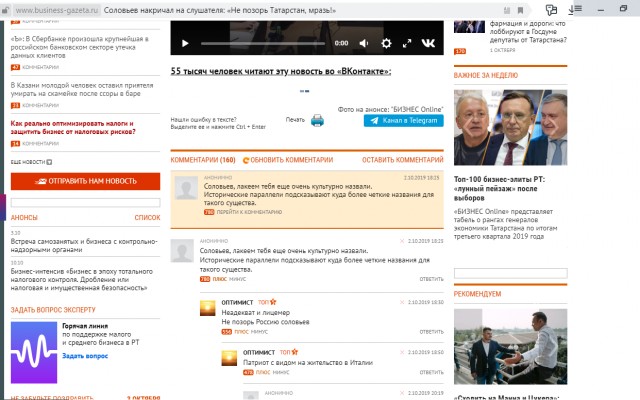The height and width of the screenshot is (400, 640).
Task: Play the embedded VK video
Action: [185, 43]
